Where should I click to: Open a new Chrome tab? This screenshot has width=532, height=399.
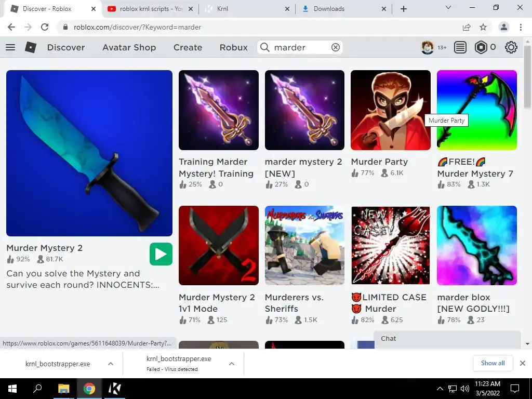(x=403, y=9)
